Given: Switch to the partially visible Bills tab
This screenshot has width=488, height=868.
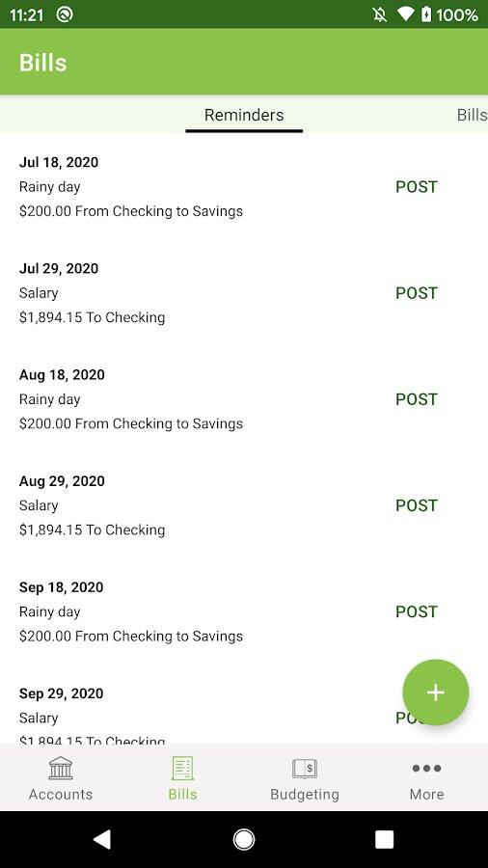Looking at the screenshot, I should pyautogui.click(x=472, y=115).
